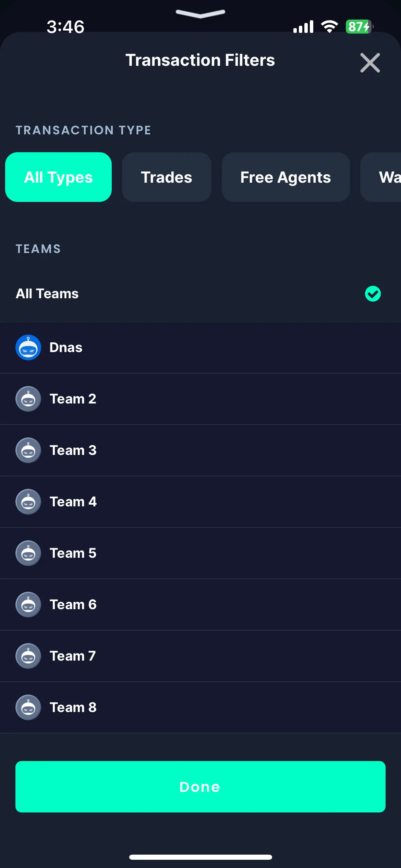Confirm filters with the Done button
The height and width of the screenshot is (868, 401).
[200, 787]
